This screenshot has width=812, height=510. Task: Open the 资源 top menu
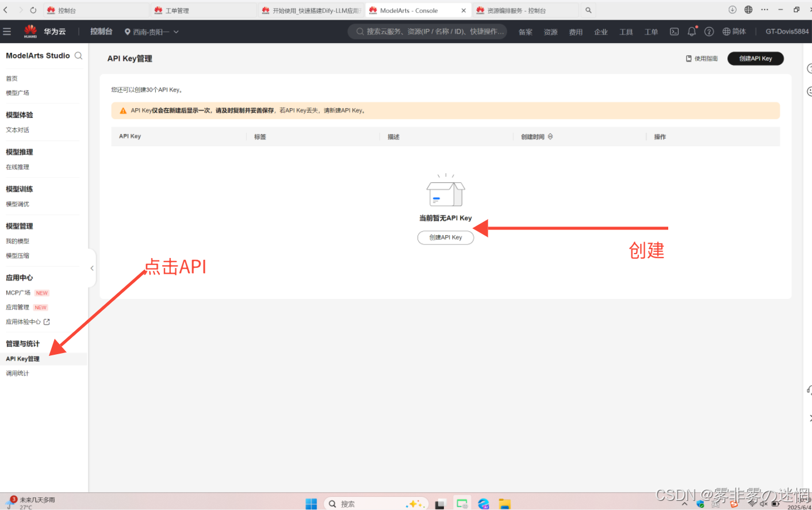click(x=551, y=32)
